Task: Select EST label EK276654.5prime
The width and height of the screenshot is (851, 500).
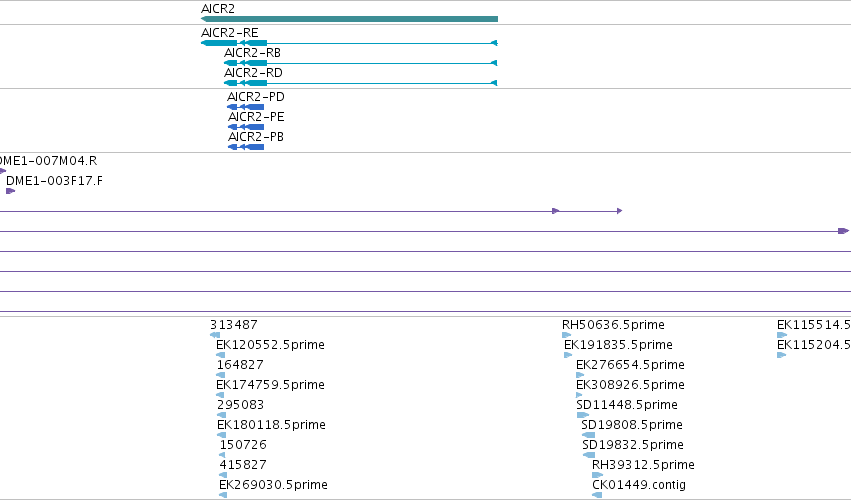Action: pos(630,365)
